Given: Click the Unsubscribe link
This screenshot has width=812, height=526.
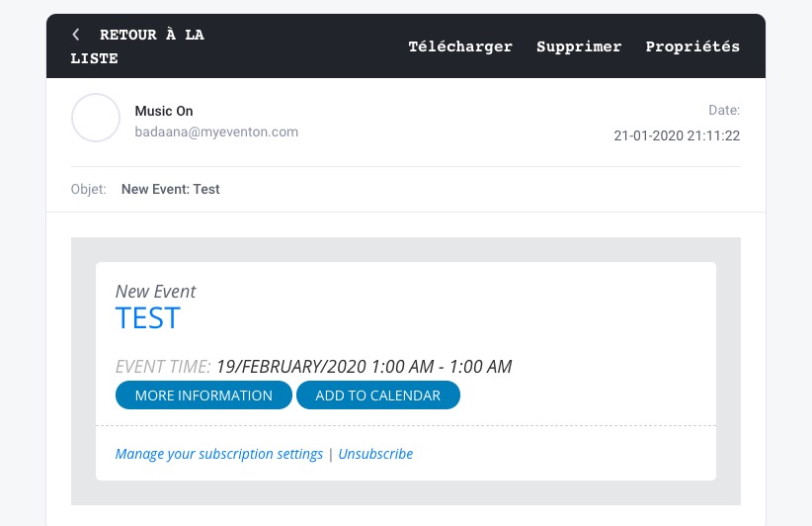Looking at the screenshot, I should 375,454.
